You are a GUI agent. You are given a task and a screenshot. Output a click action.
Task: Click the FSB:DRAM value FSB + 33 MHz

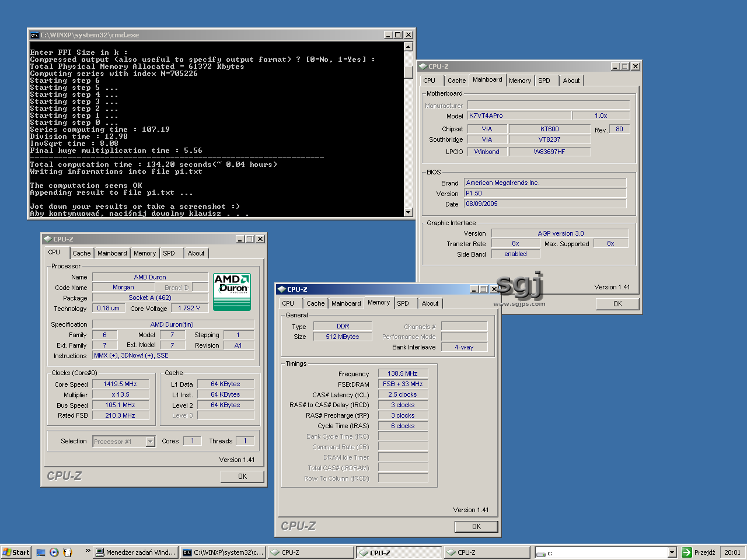coord(403,384)
